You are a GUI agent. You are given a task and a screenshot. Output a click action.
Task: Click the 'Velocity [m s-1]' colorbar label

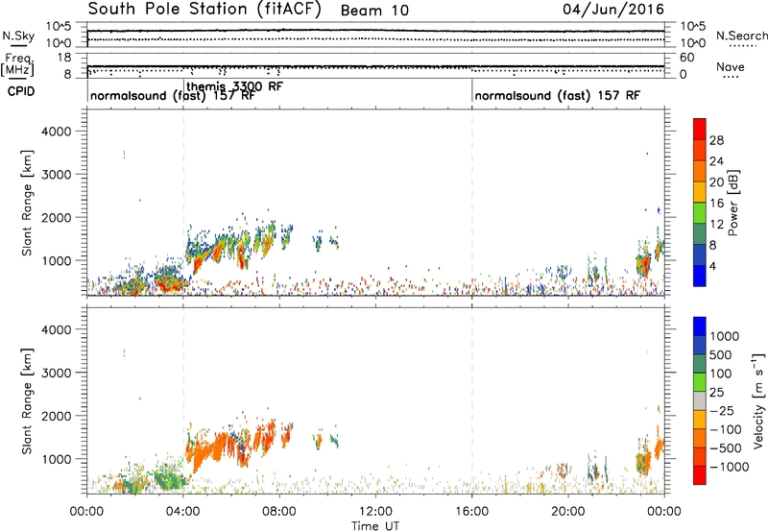click(x=758, y=400)
